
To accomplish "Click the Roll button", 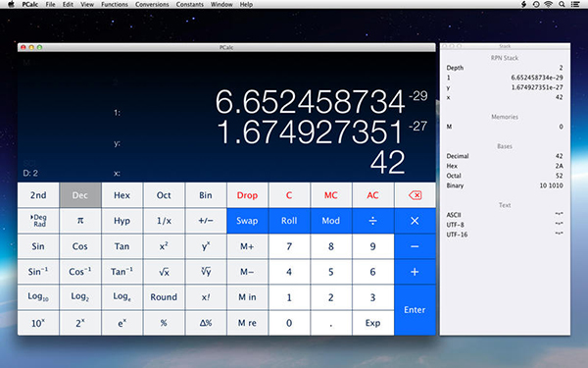I will [x=289, y=221].
